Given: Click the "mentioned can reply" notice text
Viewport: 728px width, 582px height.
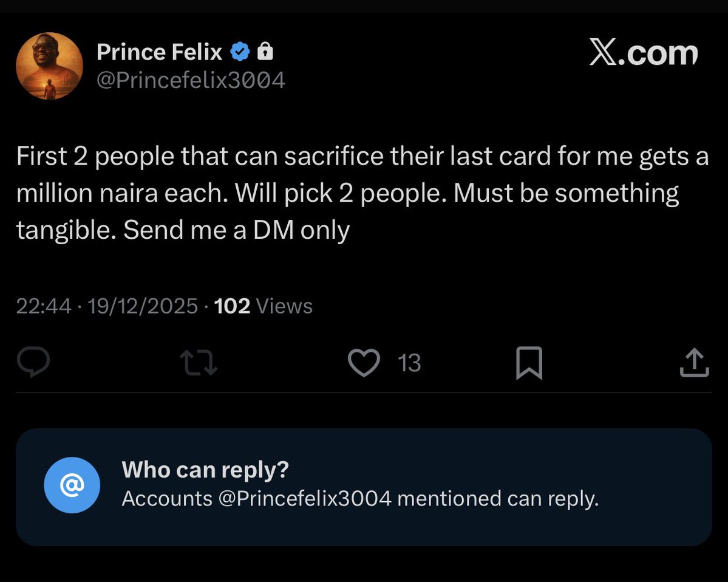Looking at the screenshot, I should [498, 499].
